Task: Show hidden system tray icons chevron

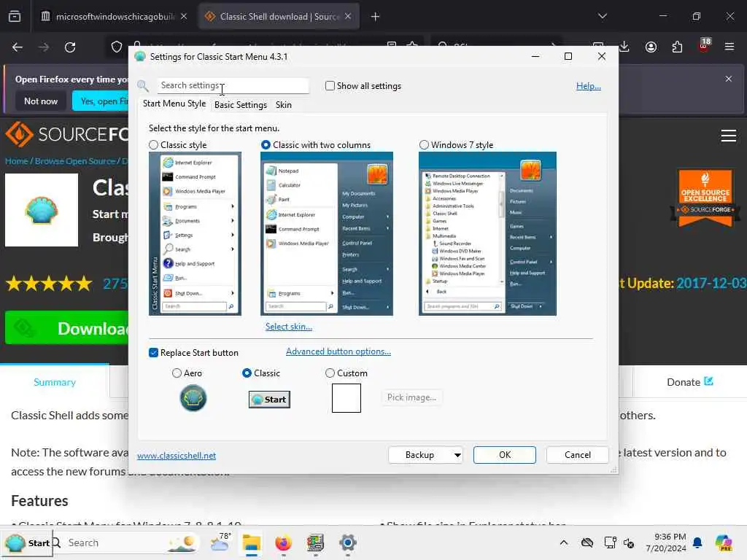Action: pyautogui.click(x=564, y=542)
